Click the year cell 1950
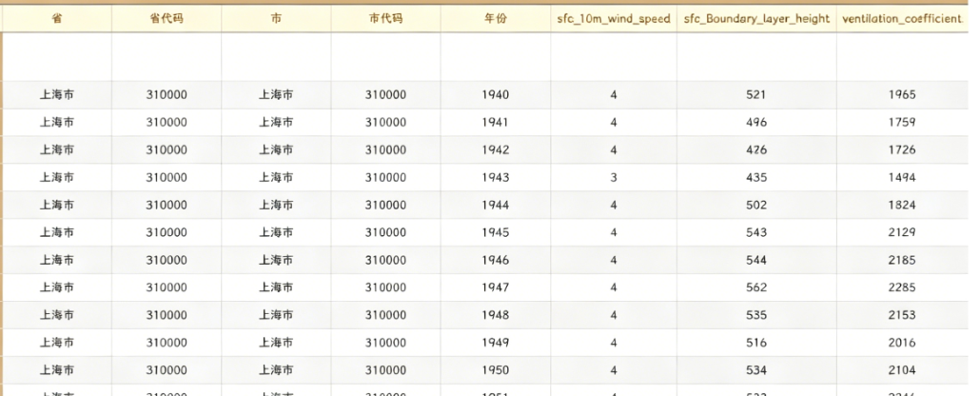 pyautogui.click(x=496, y=370)
